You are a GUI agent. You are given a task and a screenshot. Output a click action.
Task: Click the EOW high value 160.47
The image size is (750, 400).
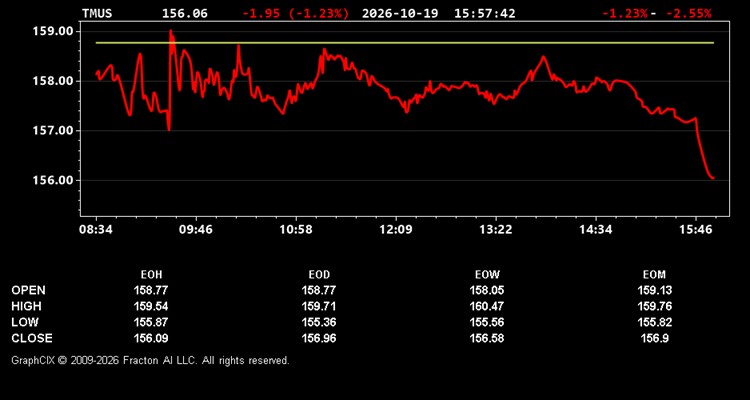[487, 306]
